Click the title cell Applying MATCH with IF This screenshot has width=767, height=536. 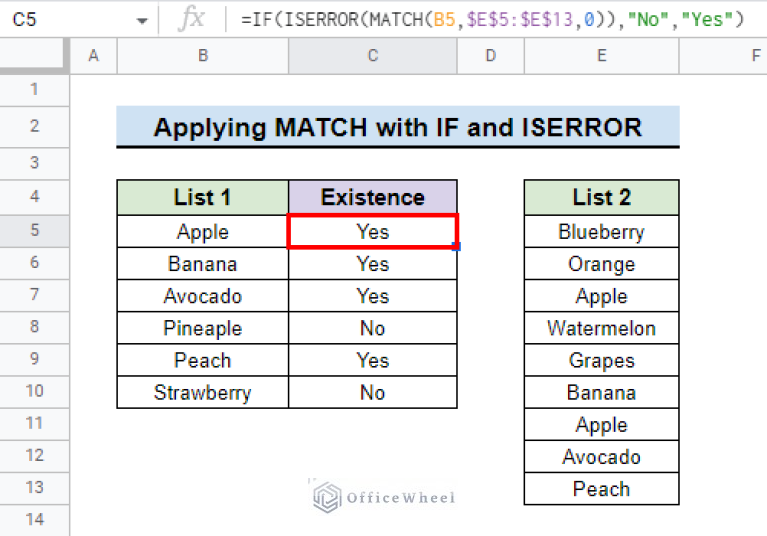click(397, 128)
